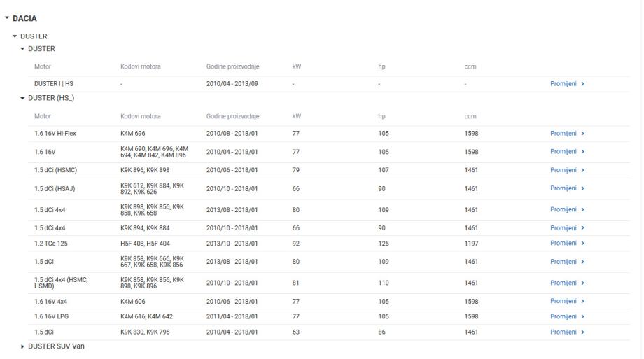Click the '63' kW value
The height and width of the screenshot is (359, 644).
pos(295,332)
